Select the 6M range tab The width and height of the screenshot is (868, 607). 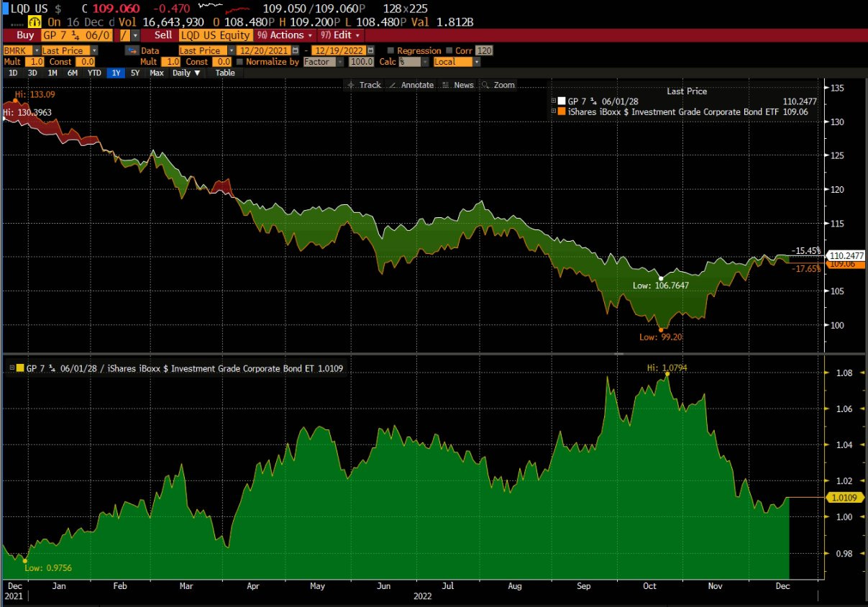(x=72, y=73)
